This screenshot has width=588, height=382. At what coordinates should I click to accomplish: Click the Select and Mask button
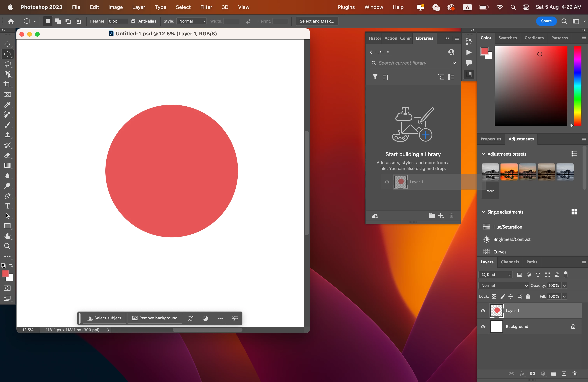[x=317, y=21]
